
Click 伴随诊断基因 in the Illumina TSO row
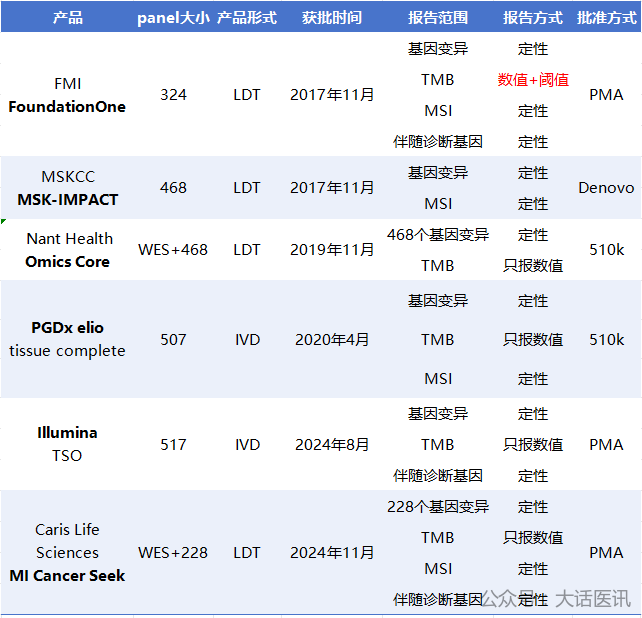tap(438, 475)
